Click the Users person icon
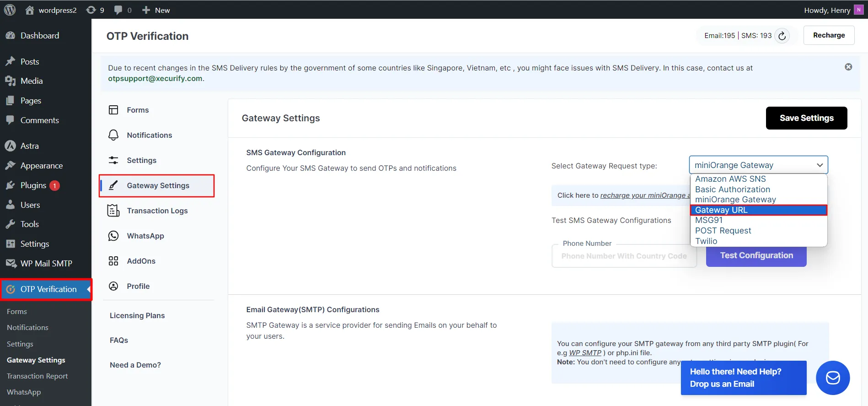This screenshot has width=868, height=406. coord(10,205)
